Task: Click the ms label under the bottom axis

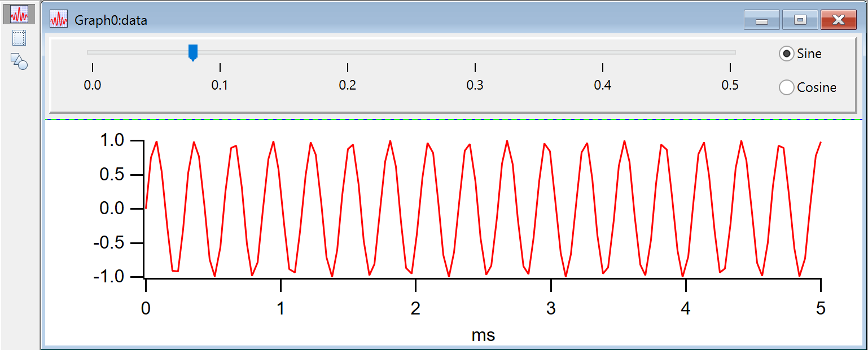Action: tap(483, 335)
